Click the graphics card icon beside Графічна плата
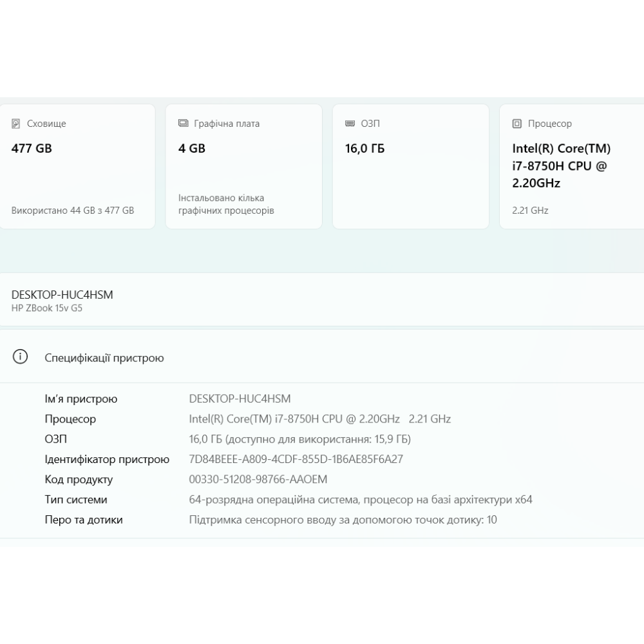 pos(183,124)
